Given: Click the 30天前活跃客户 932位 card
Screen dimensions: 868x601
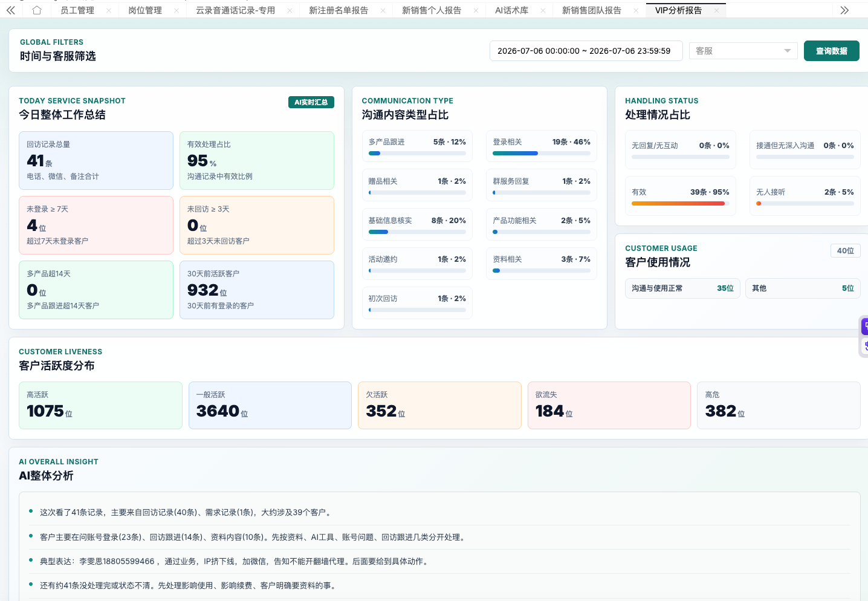Looking at the screenshot, I should point(257,290).
